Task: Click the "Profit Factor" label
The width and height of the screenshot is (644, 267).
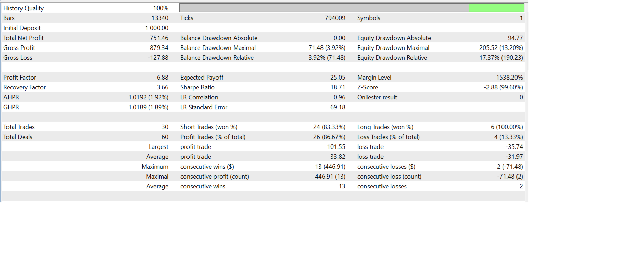Action: click(x=20, y=78)
